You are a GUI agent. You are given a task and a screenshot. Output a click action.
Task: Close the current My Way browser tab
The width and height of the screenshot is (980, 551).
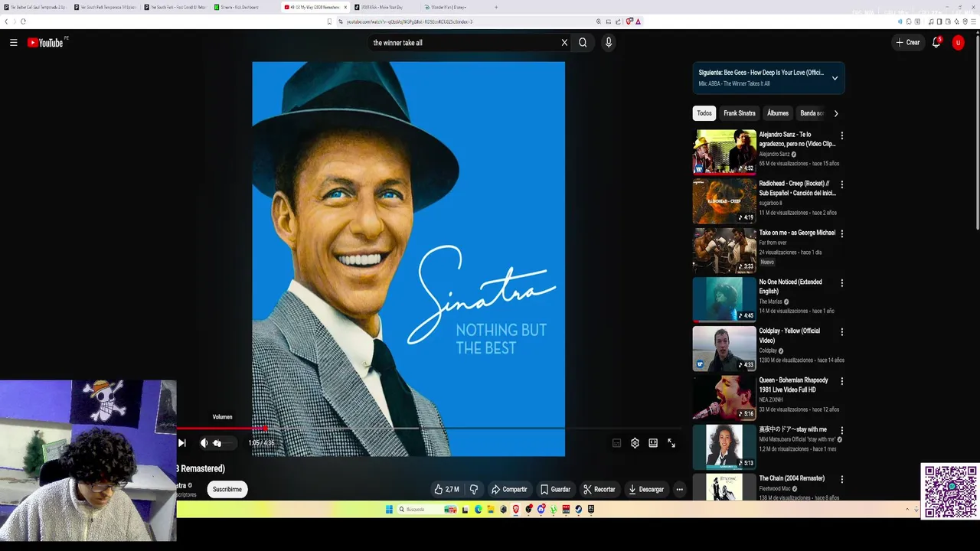(x=345, y=7)
